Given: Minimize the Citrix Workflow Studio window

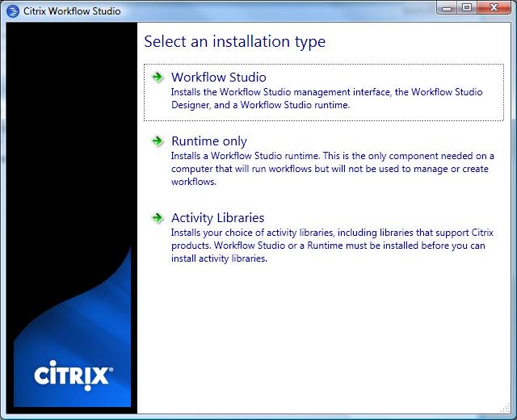Looking at the screenshot, I should click(x=447, y=7).
